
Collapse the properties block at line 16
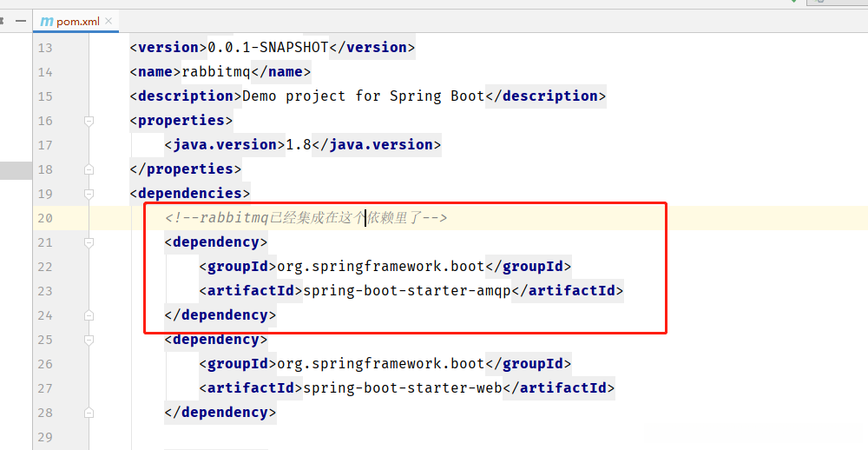(89, 121)
